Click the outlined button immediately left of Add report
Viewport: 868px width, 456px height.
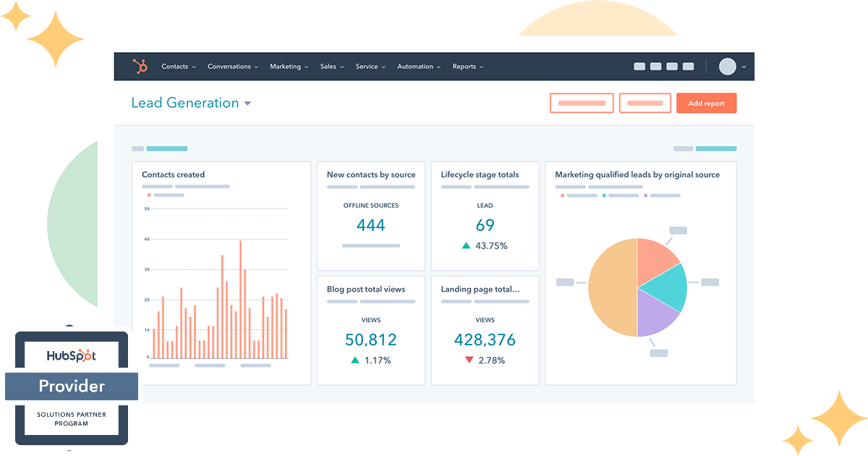point(645,104)
